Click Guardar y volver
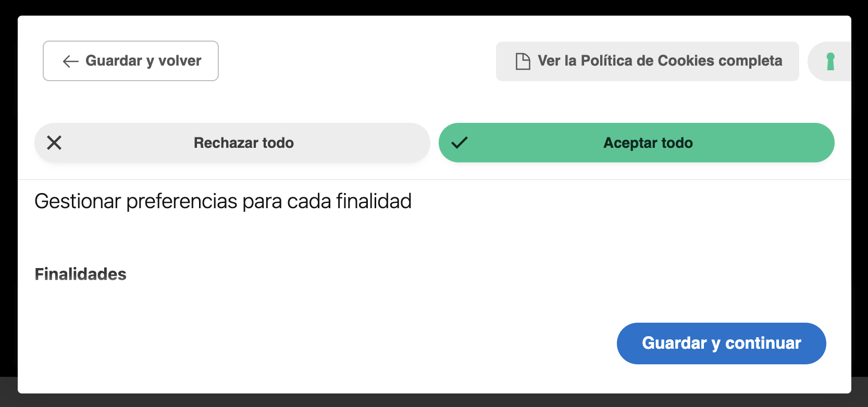Viewport: 868px width, 407px height. click(x=130, y=61)
